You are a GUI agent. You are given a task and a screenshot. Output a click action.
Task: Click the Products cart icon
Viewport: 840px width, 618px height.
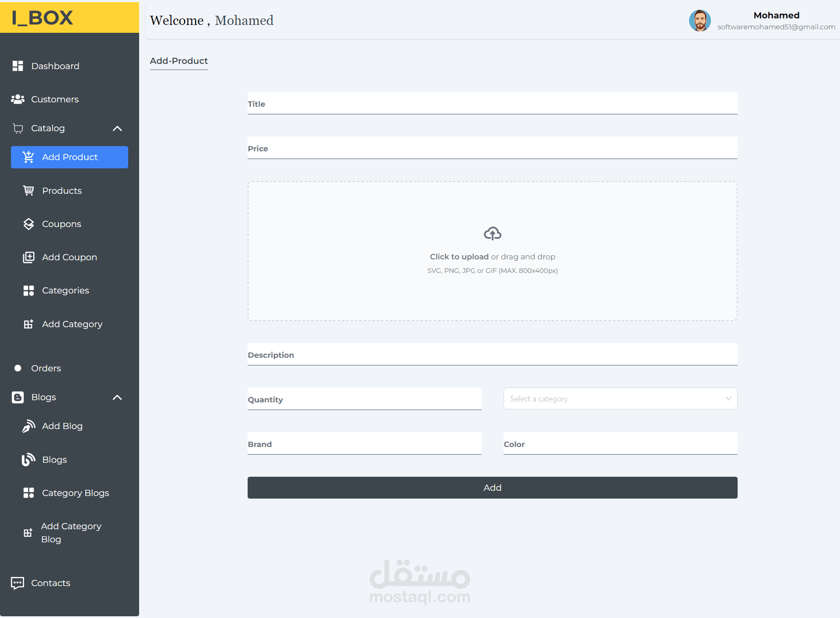tap(28, 191)
